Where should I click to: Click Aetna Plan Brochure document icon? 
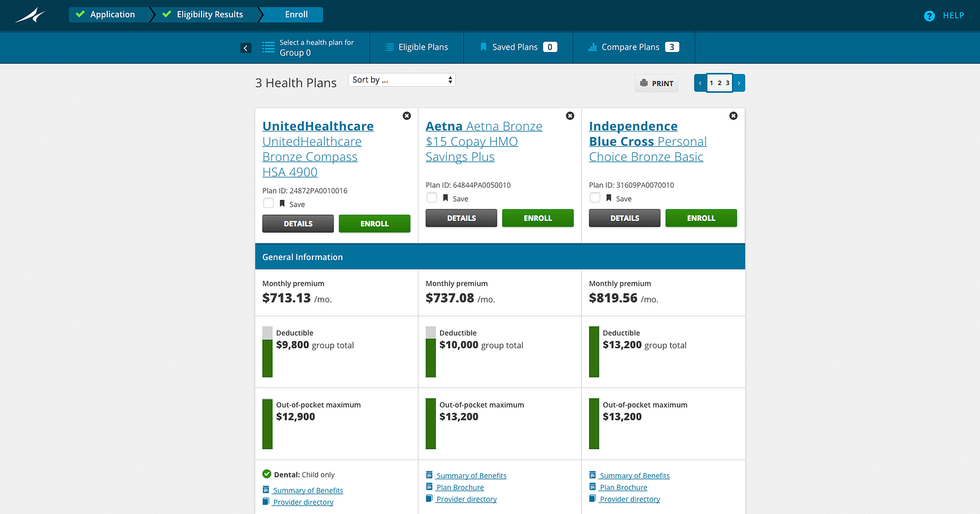[x=429, y=487]
